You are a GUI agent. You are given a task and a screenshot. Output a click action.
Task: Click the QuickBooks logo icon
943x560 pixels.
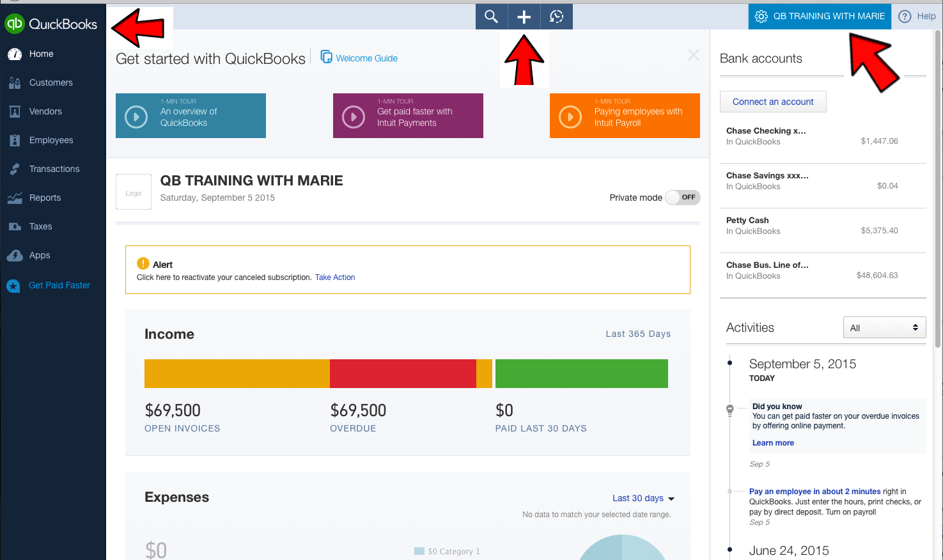point(14,24)
